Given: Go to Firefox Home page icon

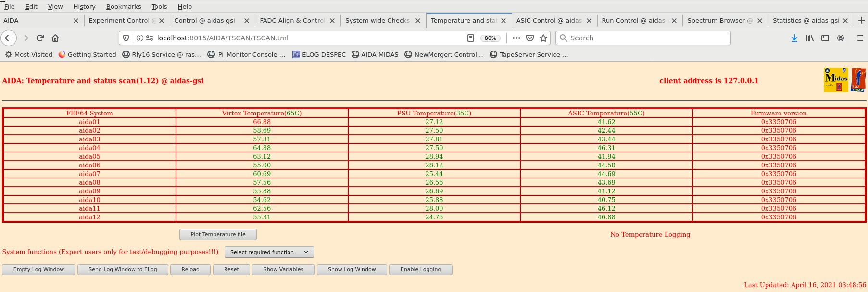Looking at the screenshot, I should click(x=55, y=38).
